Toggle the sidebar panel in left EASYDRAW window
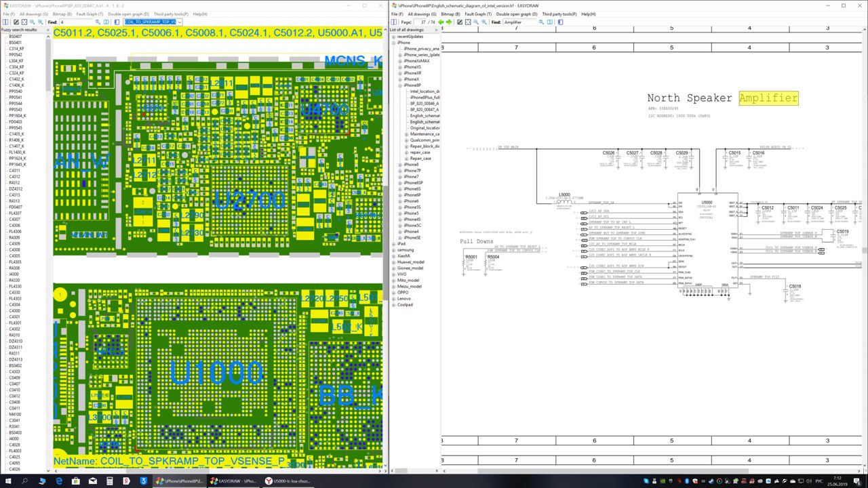 coord(7,22)
